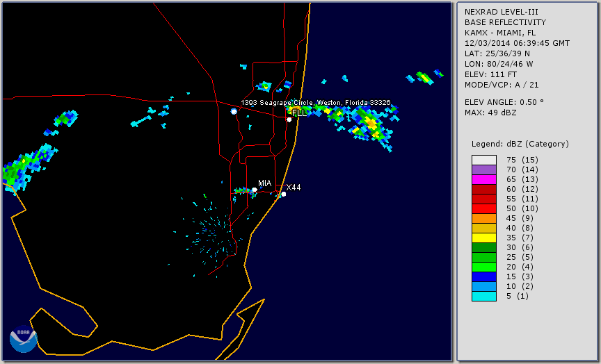Select the 20 dBZ bright green swatch
The height and width of the screenshot is (364, 601).
(x=484, y=267)
